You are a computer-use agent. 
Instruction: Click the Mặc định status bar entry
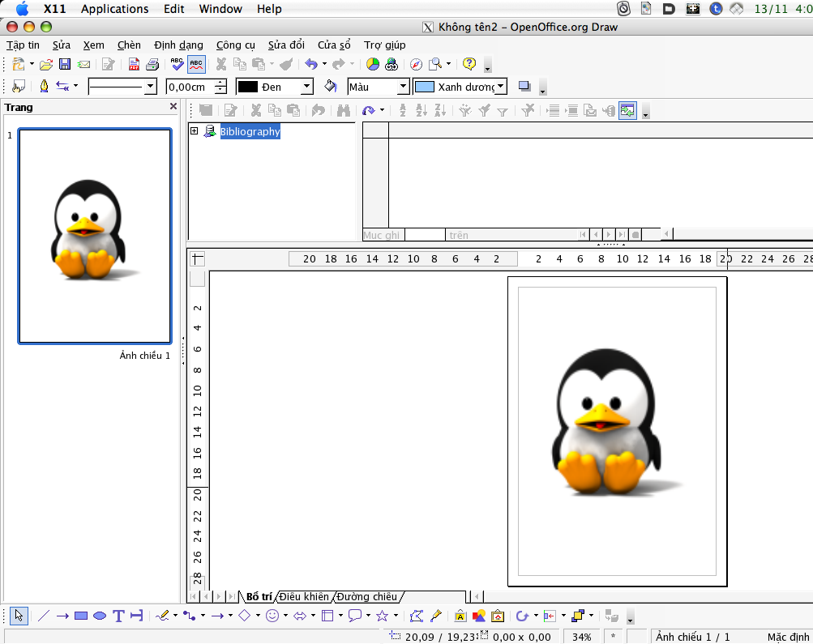pos(788,637)
